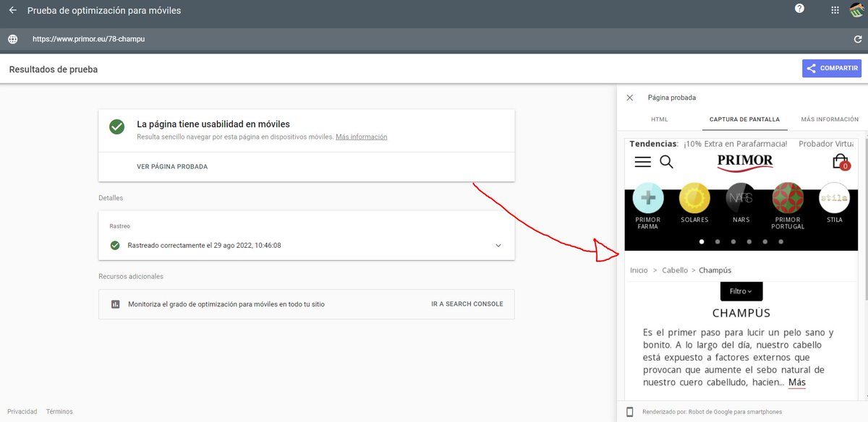
Task: Select the Stila brand circle
Action: click(x=834, y=197)
